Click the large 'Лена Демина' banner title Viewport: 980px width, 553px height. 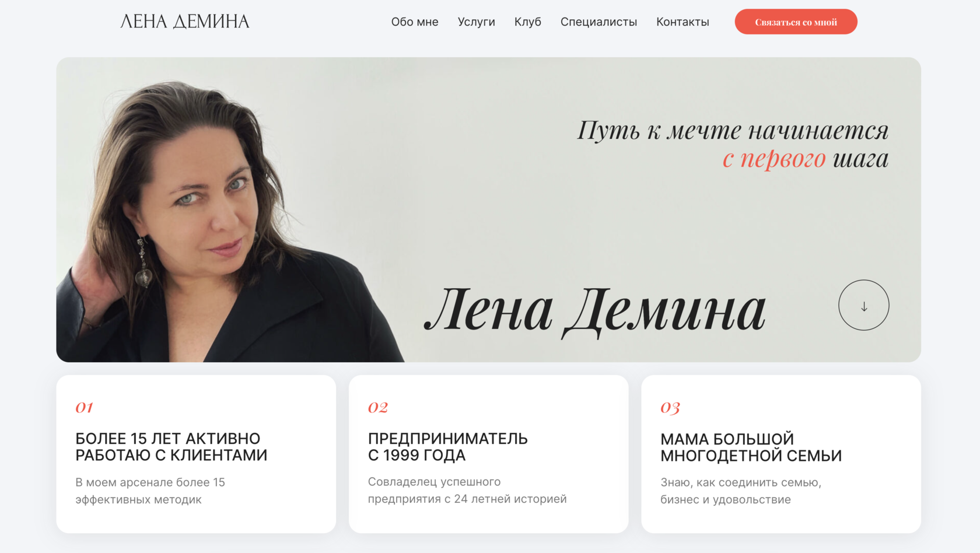click(594, 310)
